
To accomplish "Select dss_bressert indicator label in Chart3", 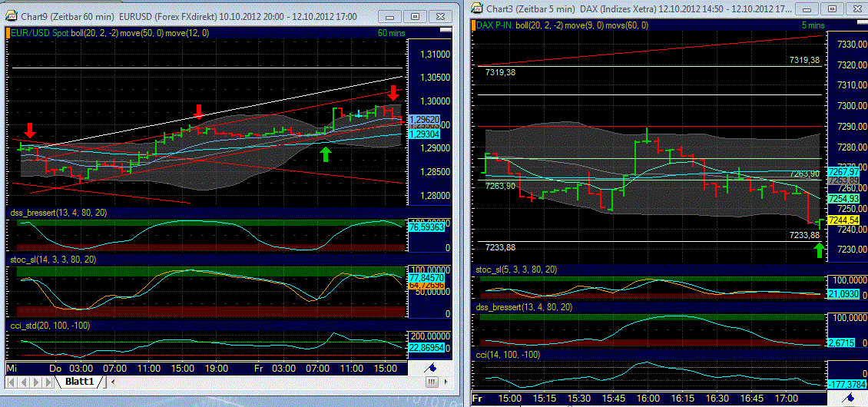I will [x=525, y=306].
